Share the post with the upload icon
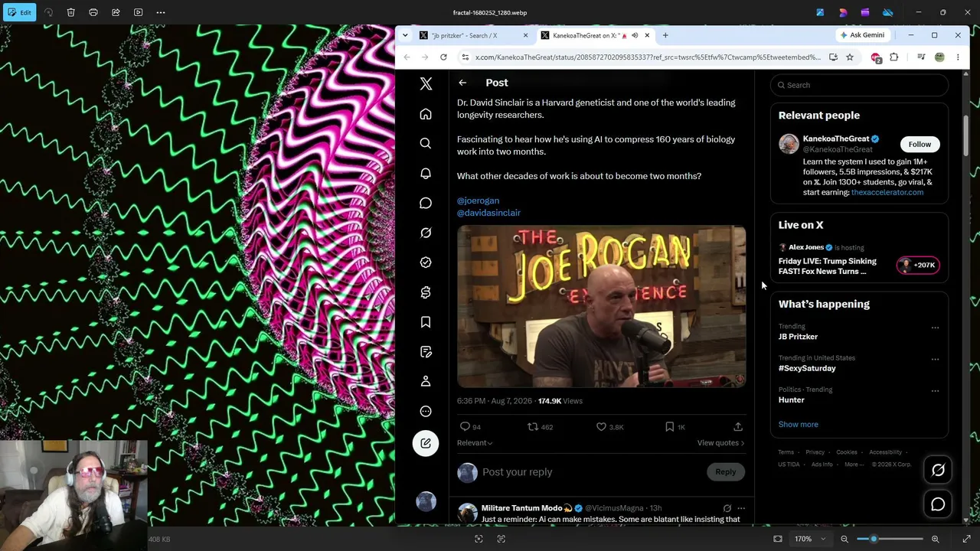The image size is (980, 551). pyautogui.click(x=738, y=426)
